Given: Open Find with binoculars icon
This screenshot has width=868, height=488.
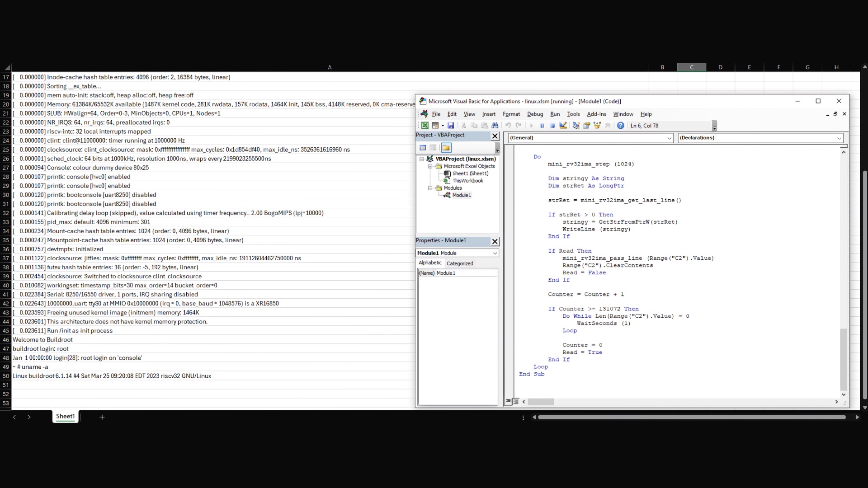Looking at the screenshot, I should pos(495,126).
